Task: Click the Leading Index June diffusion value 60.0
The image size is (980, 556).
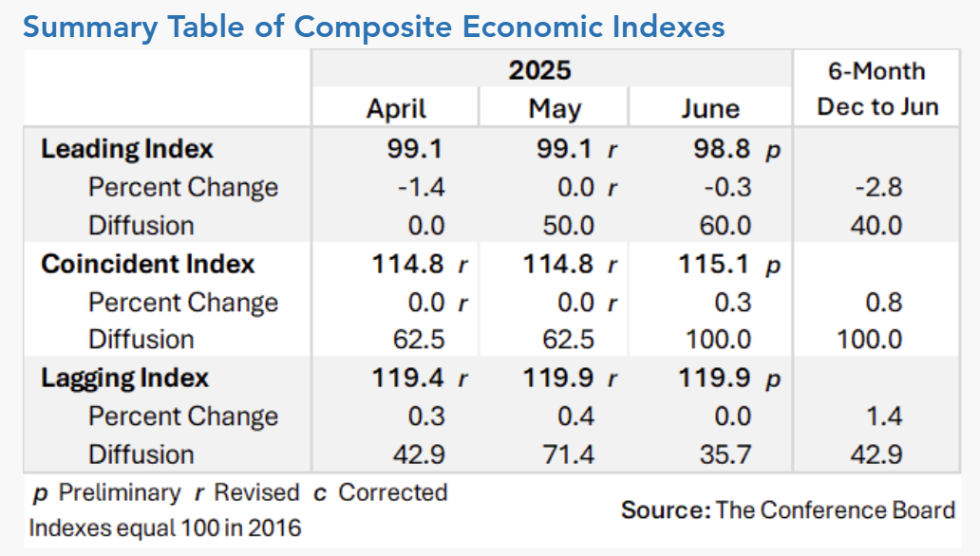Action: pos(724,226)
